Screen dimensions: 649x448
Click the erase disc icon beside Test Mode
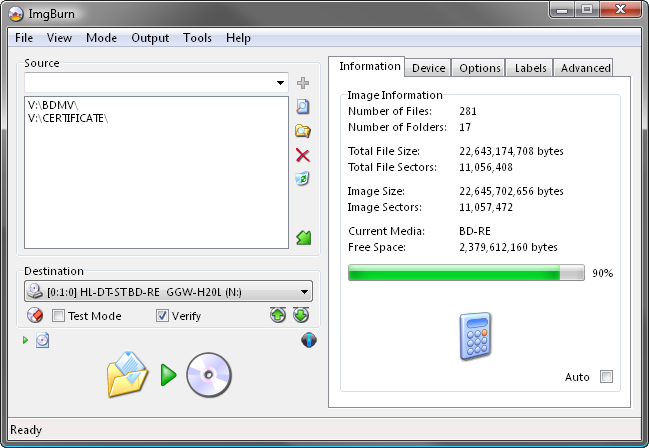pos(35,316)
